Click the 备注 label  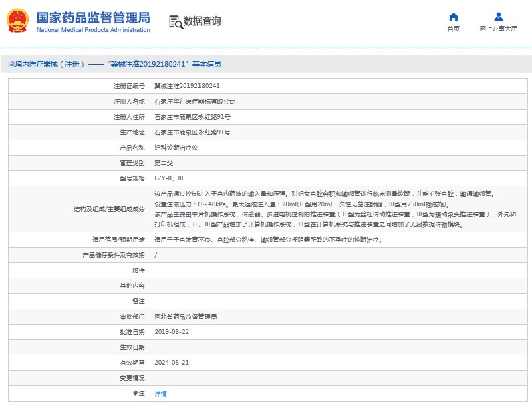pos(138,301)
